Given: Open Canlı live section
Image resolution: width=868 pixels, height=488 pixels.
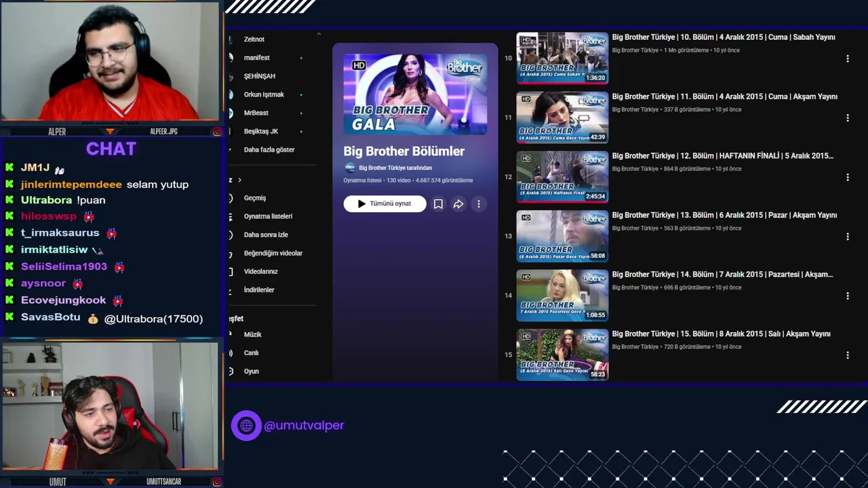Looking at the screenshot, I should pyautogui.click(x=252, y=352).
